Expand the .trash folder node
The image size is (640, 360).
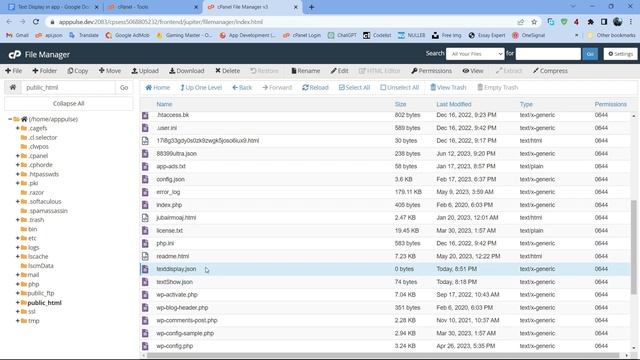18,220
